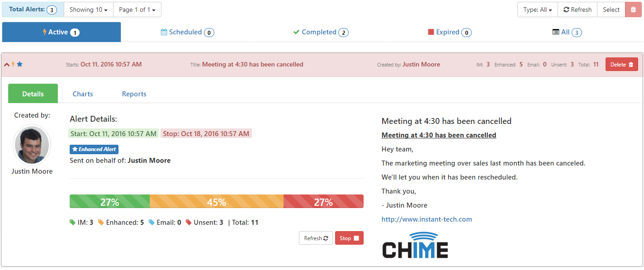
Task: Open the instant-tech.com link
Action: coord(427,219)
